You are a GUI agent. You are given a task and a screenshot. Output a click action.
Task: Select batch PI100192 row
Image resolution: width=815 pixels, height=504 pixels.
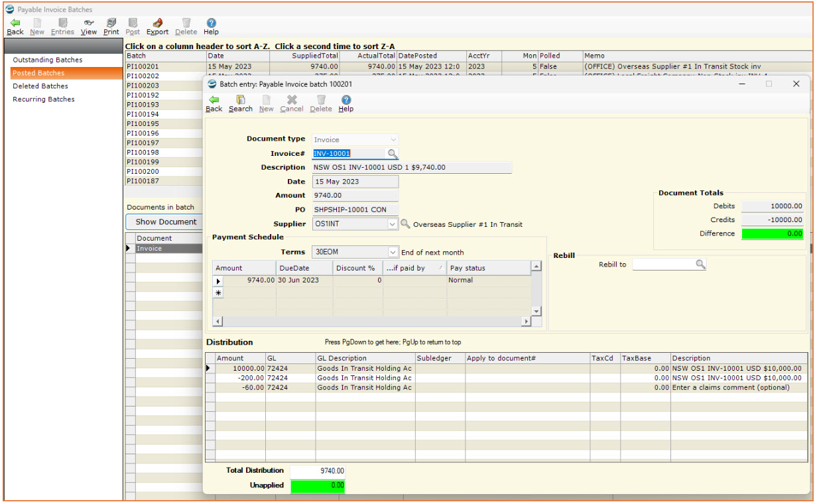[x=164, y=95]
